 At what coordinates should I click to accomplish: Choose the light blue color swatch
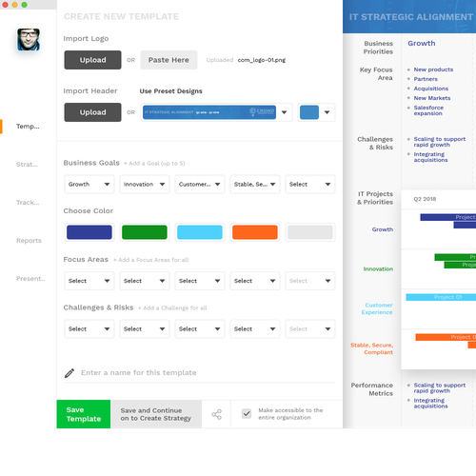pyautogui.click(x=200, y=232)
